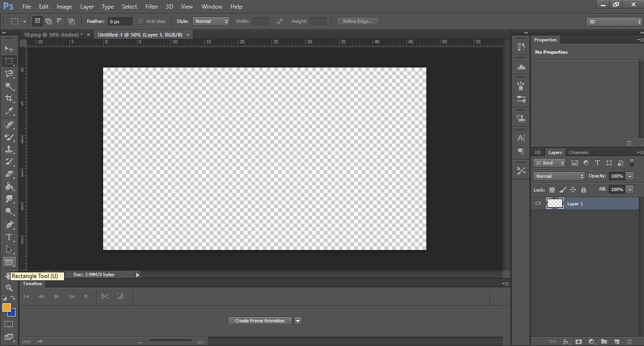644x346 pixels.
Task: Switch to the 10.png document tab
Action: pos(53,35)
